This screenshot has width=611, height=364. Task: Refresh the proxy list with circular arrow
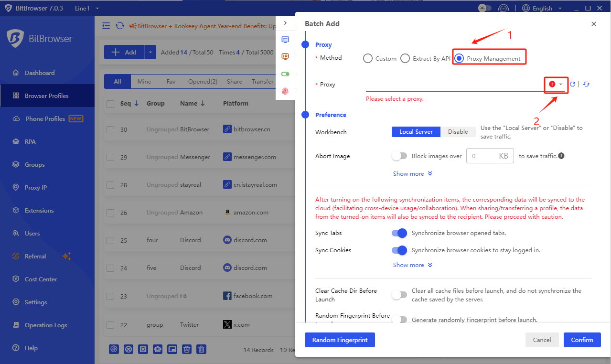[x=572, y=84]
